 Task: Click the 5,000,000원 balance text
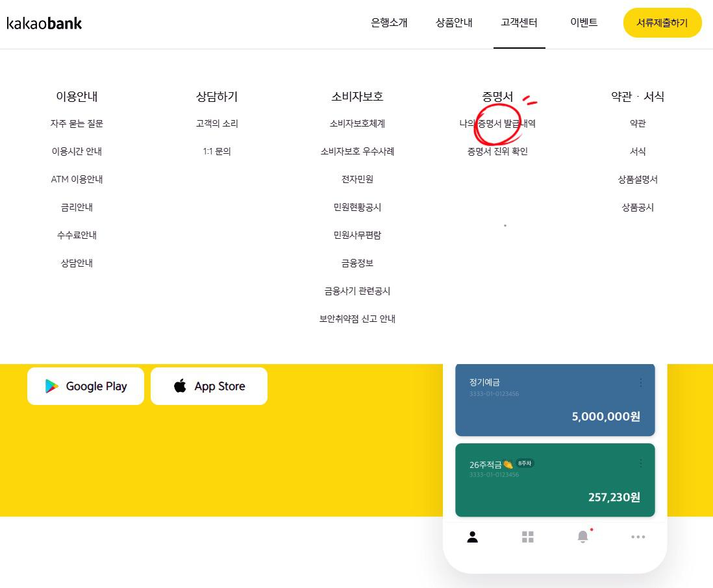pos(606,417)
